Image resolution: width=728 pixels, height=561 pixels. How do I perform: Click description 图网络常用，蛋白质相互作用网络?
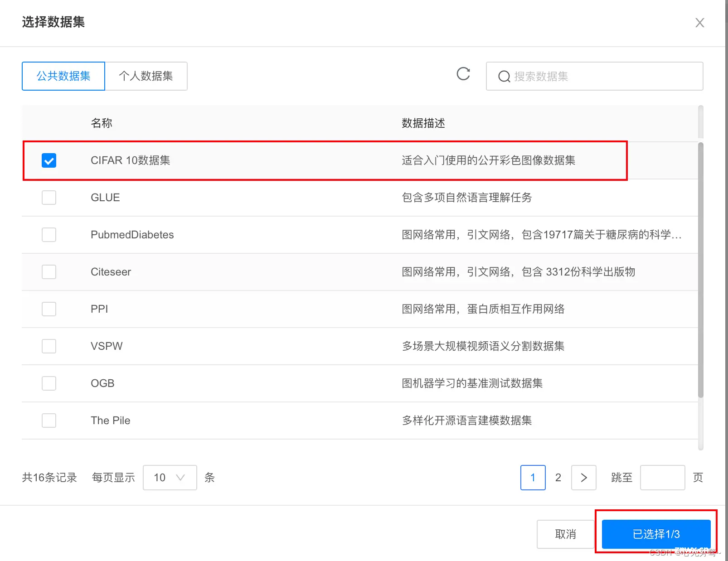(483, 309)
